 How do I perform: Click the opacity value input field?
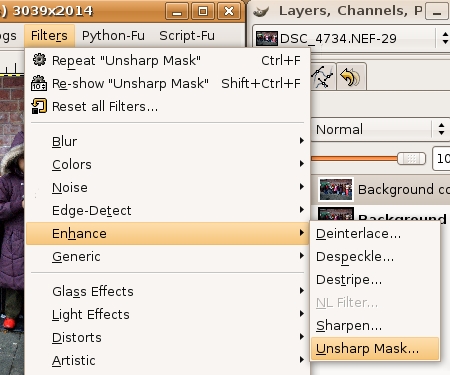[441, 159]
